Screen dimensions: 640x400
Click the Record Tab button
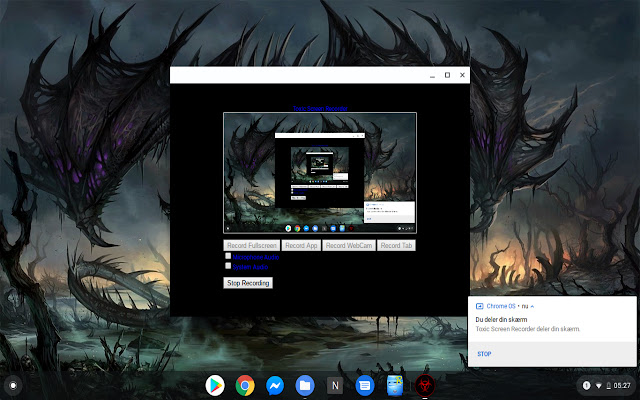(x=396, y=245)
